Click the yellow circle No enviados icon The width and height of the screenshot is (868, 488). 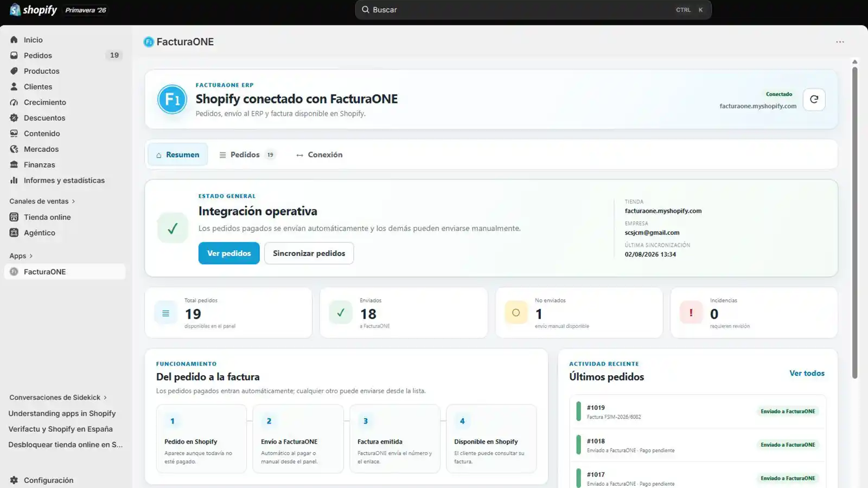pyautogui.click(x=516, y=313)
